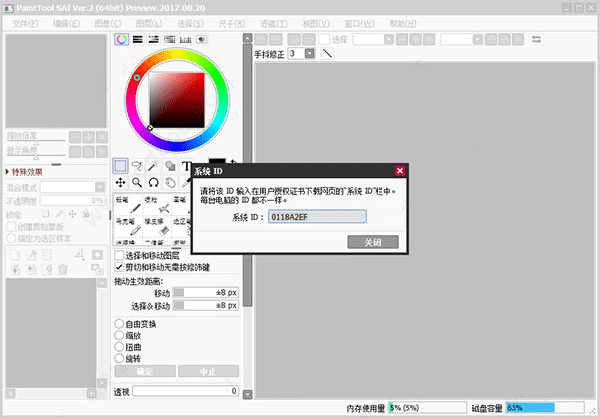The width and height of the screenshot is (600, 418).
Task: Click the hue ring on color wheel
Action: (177, 54)
